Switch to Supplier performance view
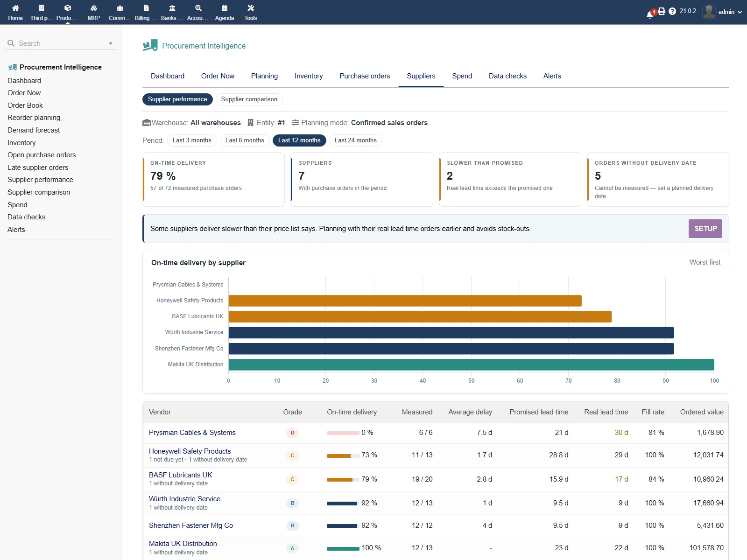The image size is (747, 560). [177, 99]
